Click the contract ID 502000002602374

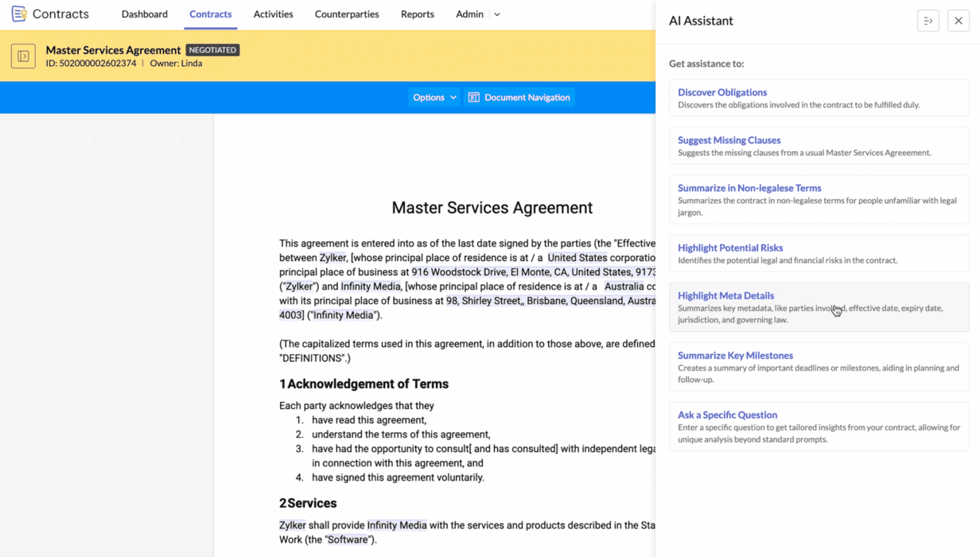pos(91,64)
